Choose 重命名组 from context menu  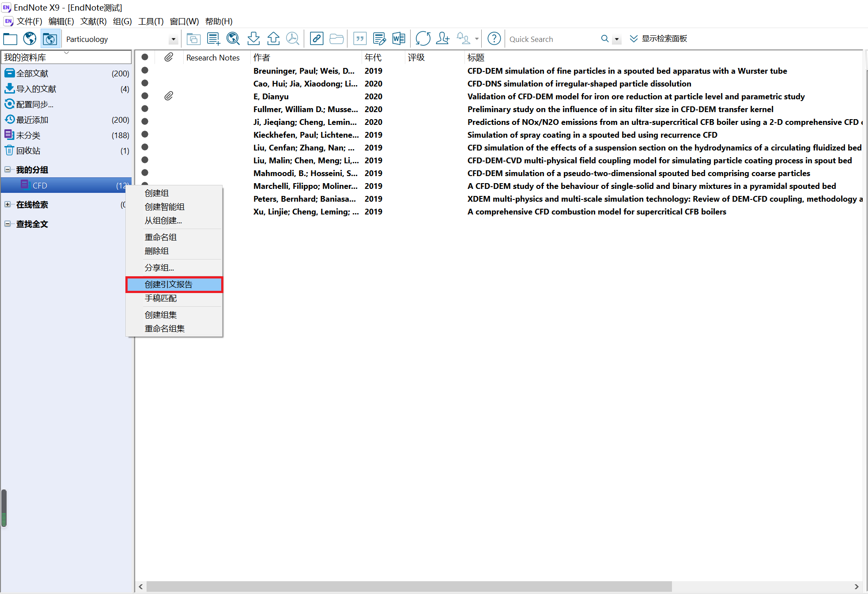pyautogui.click(x=174, y=237)
